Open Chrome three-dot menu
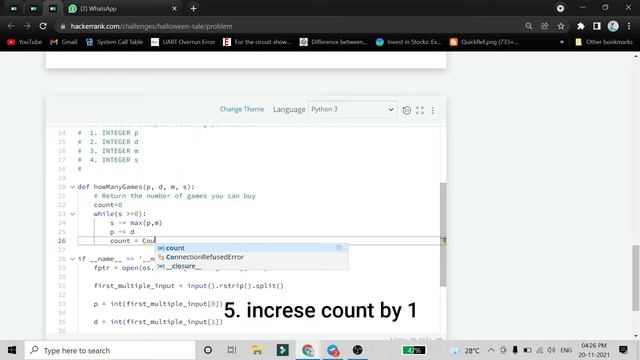Image resolution: width=640 pixels, height=360 pixels. tap(629, 26)
